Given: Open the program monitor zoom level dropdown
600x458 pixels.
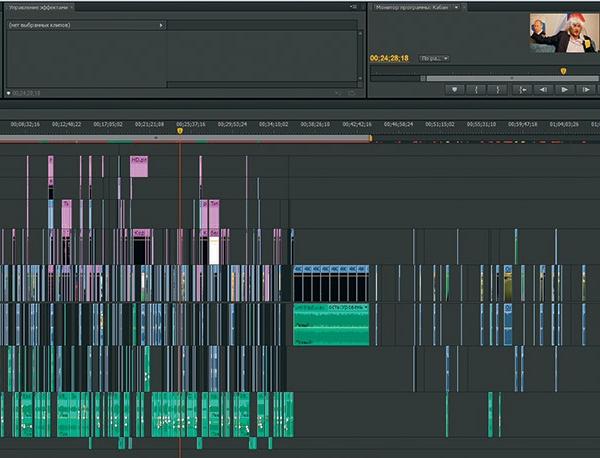Looking at the screenshot, I should [x=434, y=58].
